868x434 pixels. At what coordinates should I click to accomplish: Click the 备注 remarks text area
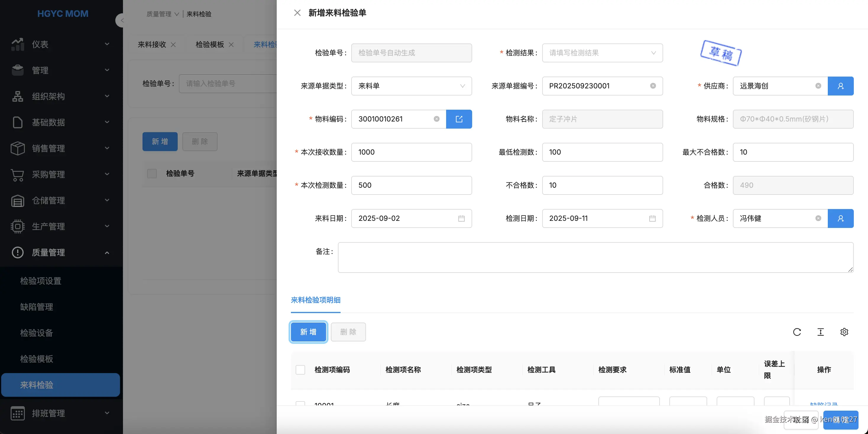click(x=595, y=258)
